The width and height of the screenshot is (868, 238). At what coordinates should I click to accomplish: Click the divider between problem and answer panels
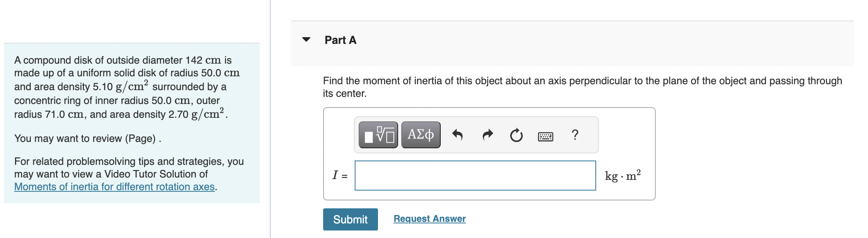click(270, 119)
